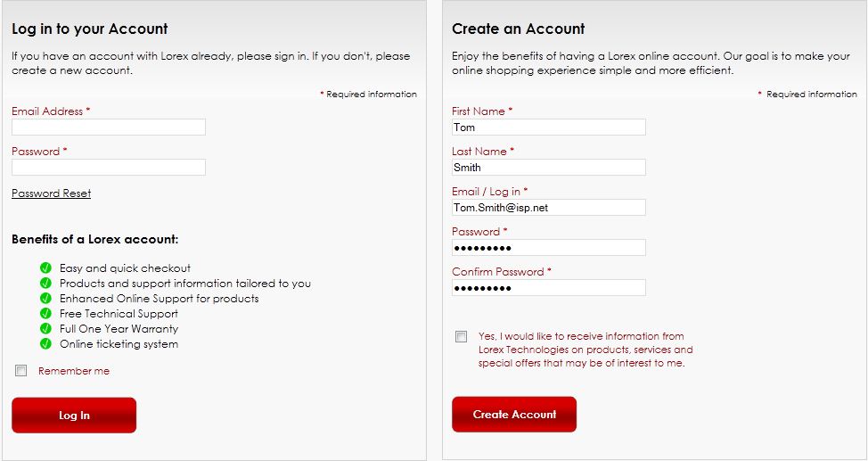
Task: Submit the red Log In button
Action: tap(74, 415)
